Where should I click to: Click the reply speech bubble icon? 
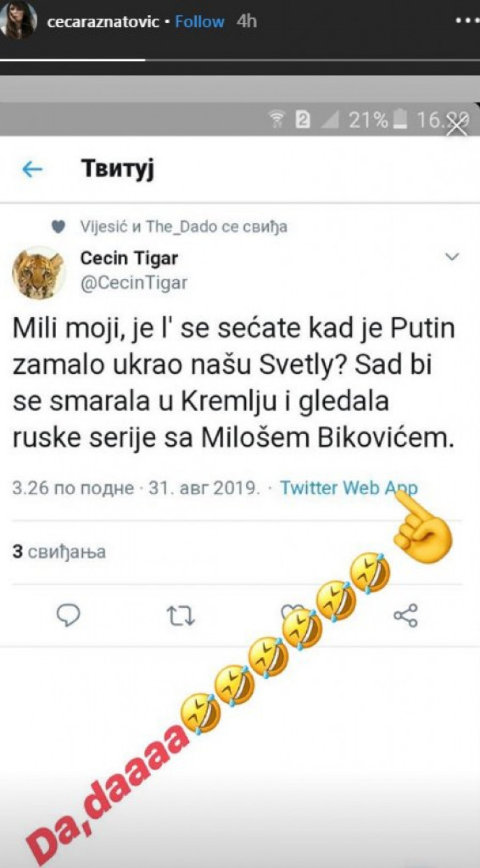68,615
